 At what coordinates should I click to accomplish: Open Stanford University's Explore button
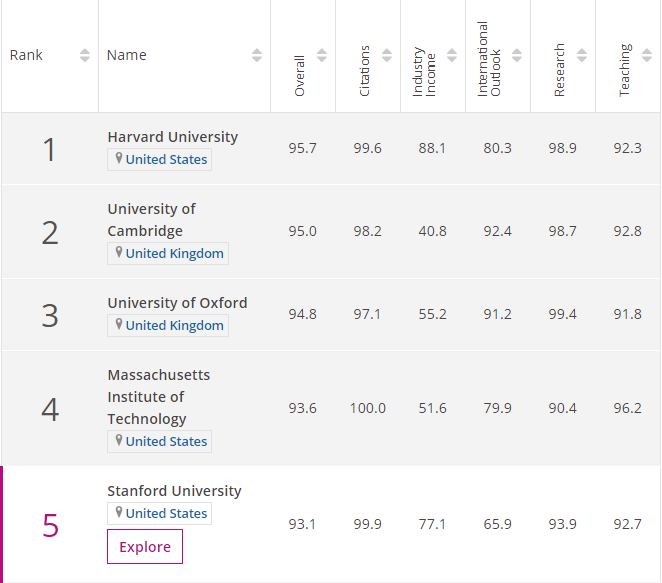click(145, 547)
